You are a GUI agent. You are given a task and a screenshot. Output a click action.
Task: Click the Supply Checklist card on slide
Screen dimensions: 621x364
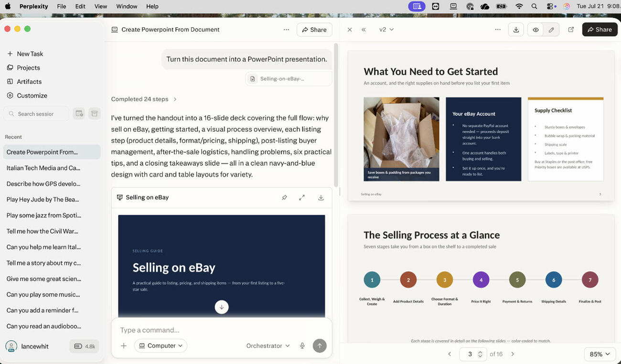tap(566, 139)
